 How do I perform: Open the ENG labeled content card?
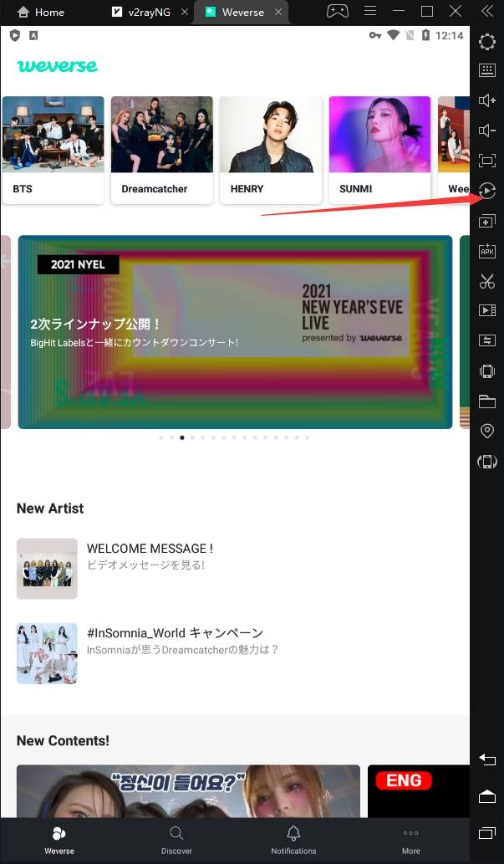coord(419,791)
